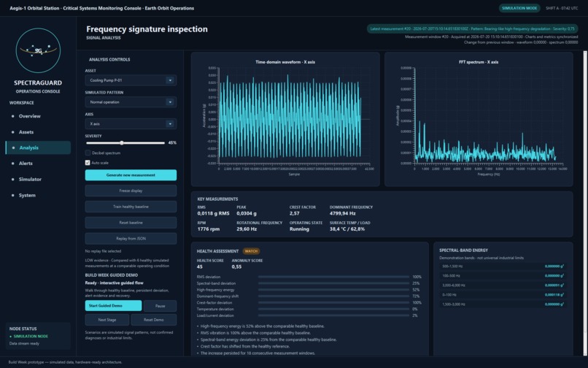
Task: Adjust the Severity slider handle
Action: 122,142
